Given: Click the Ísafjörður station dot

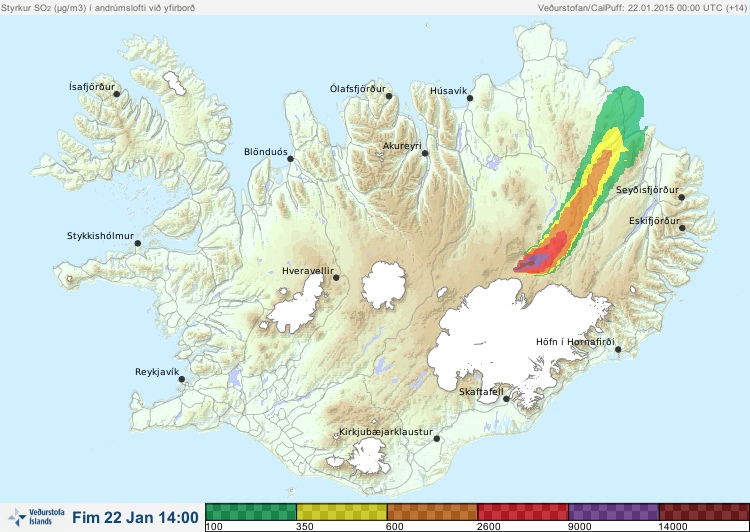Looking at the screenshot, I should [x=116, y=94].
